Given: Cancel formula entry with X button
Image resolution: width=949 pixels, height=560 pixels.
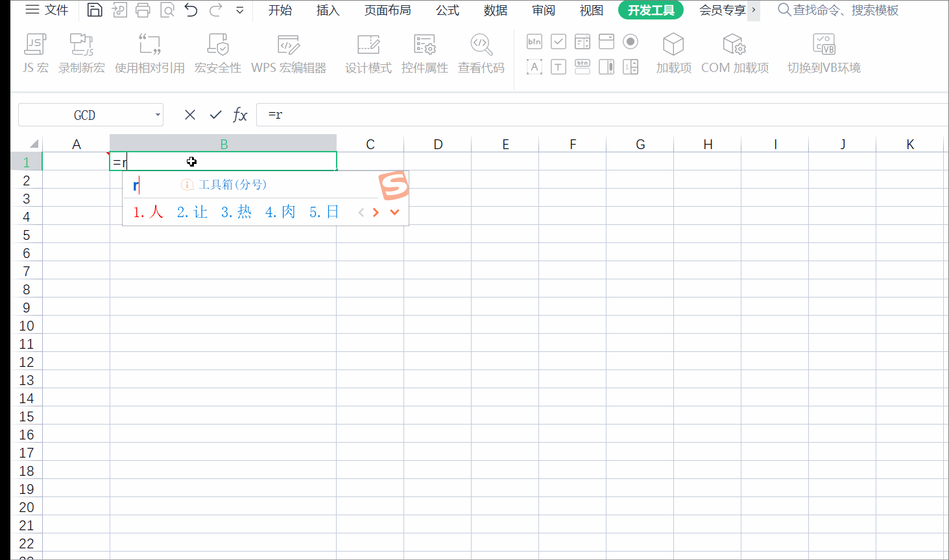Looking at the screenshot, I should click(190, 115).
